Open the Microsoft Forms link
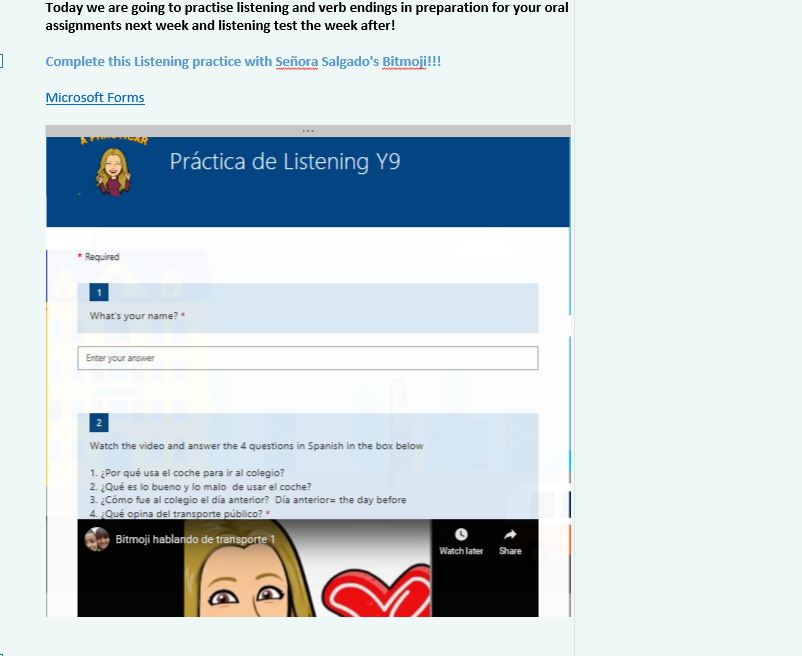Screen dimensions: 802x656 (95, 97)
